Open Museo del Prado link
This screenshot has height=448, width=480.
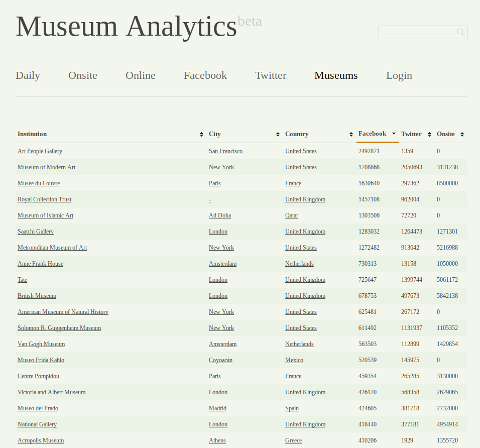(38, 408)
